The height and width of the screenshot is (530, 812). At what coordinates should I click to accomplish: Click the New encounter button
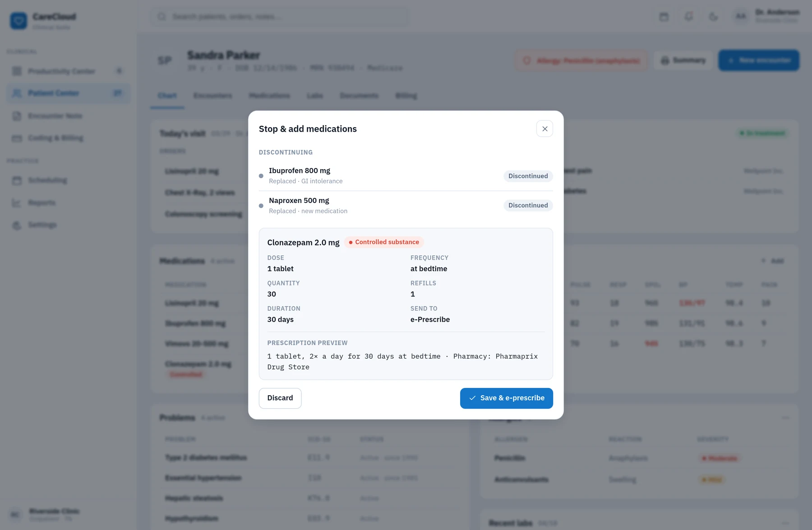tap(759, 60)
